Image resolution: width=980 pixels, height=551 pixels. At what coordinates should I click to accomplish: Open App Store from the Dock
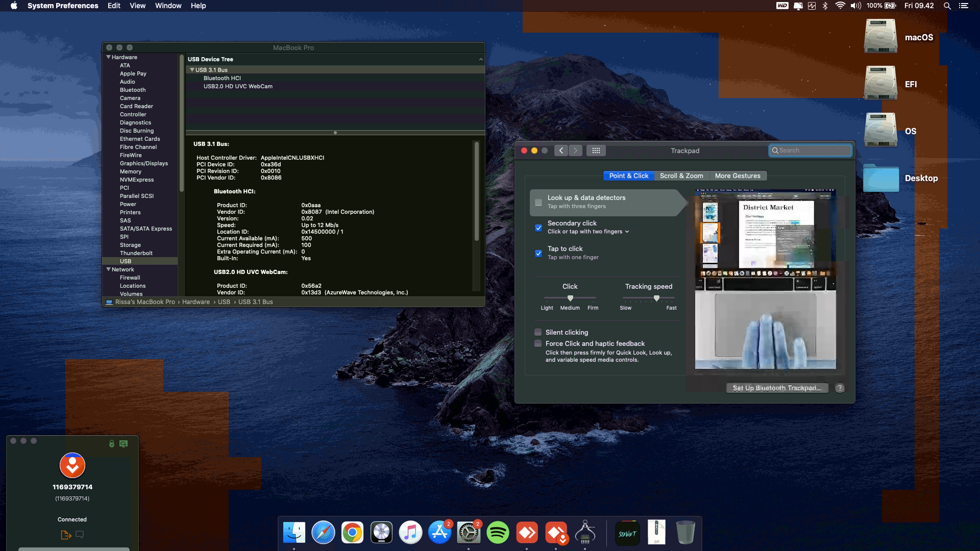point(439,533)
